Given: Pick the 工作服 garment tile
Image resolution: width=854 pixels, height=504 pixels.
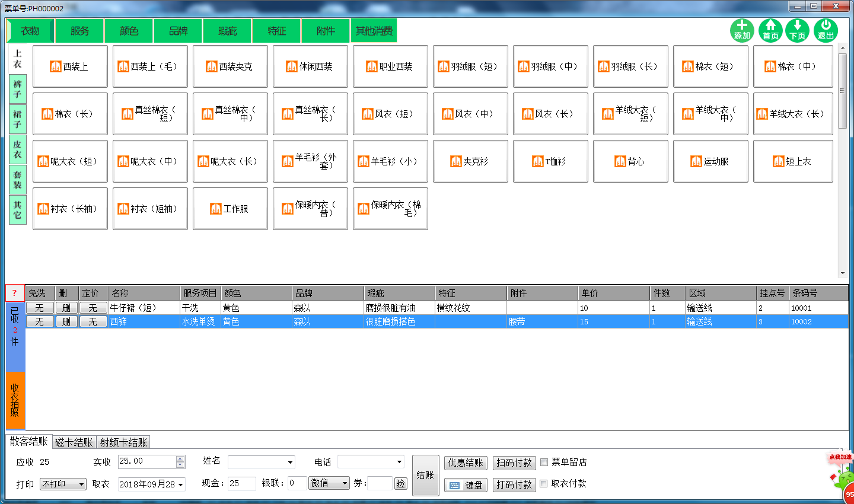Looking at the screenshot, I should pyautogui.click(x=230, y=209).
